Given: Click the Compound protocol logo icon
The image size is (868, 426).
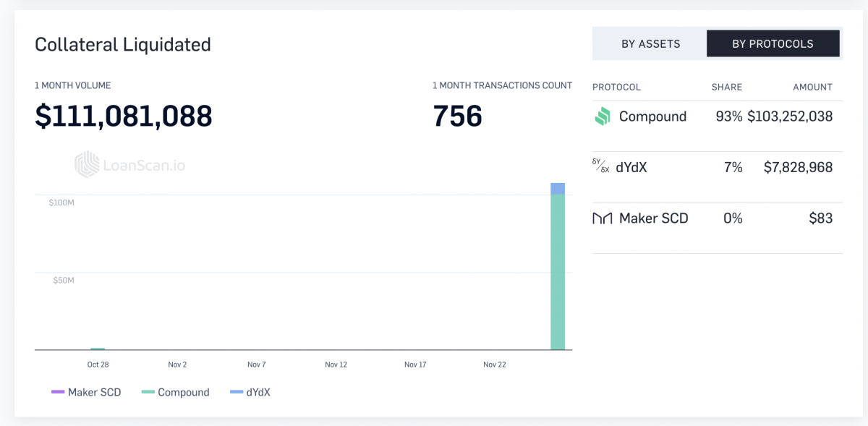Looking at the screenshot, I should [x=603, y=116].
